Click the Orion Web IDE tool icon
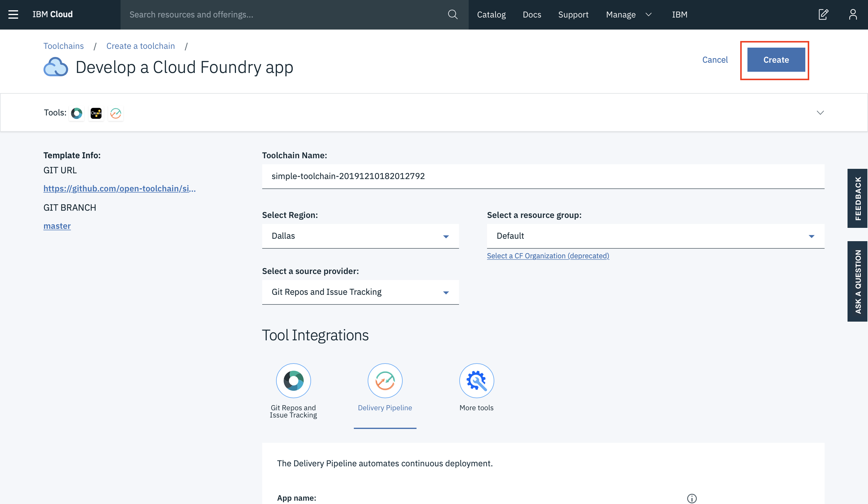Screen dimensions: 868x504 tap(96, 113)
